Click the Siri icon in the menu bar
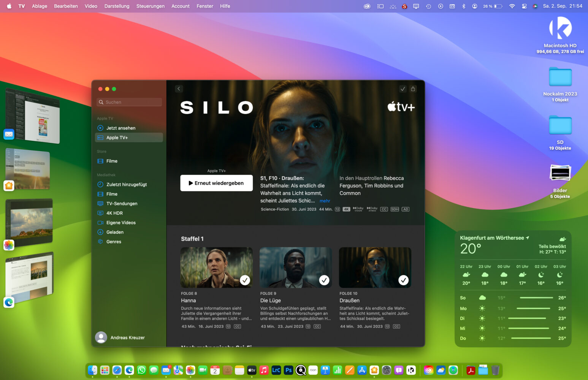This screenshot has height=380, width=588. click(x=535, y=6)
